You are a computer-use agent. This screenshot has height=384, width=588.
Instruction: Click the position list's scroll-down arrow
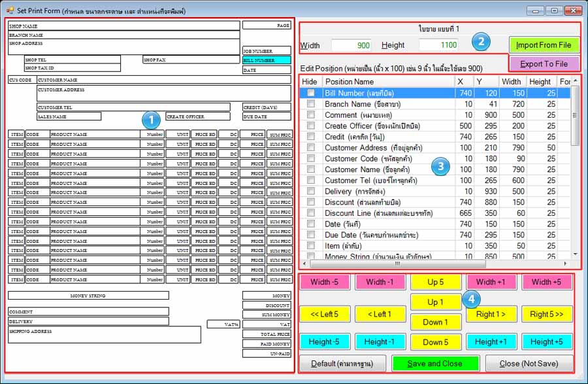pos(575,254)
